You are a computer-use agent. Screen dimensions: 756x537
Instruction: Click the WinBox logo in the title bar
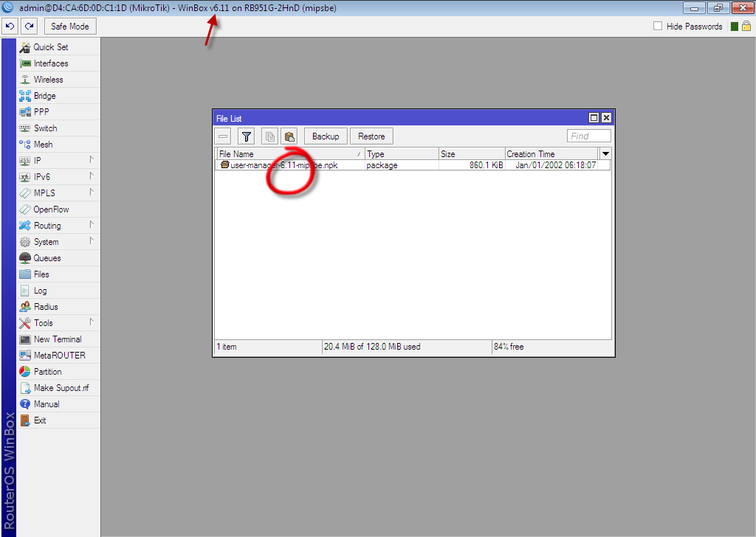coord(7,7)
